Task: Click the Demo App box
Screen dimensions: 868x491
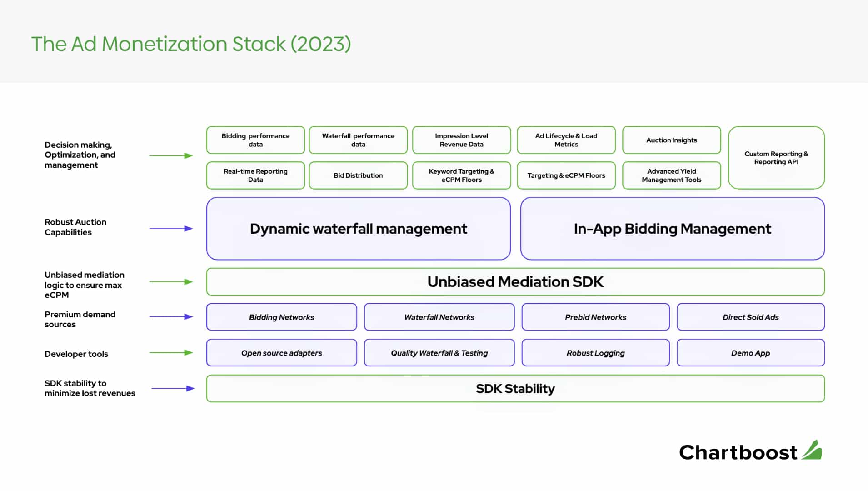Action: pos(751,353)
